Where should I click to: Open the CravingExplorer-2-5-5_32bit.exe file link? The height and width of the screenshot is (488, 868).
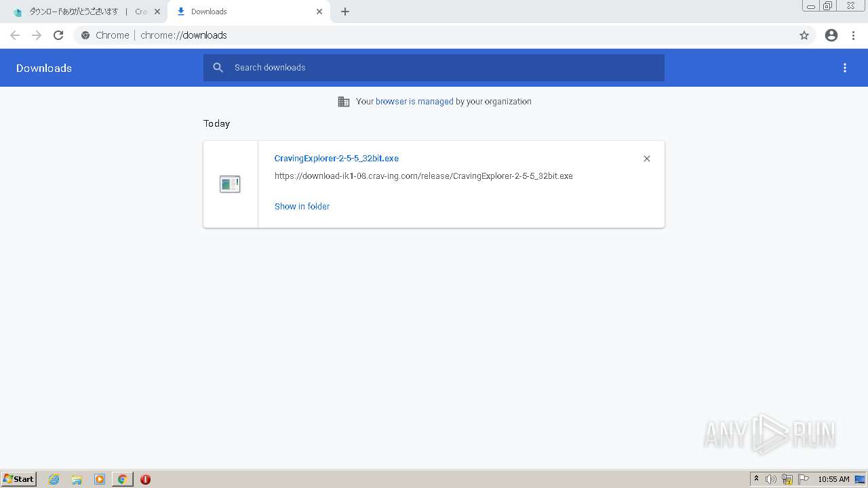coord(336,159)
